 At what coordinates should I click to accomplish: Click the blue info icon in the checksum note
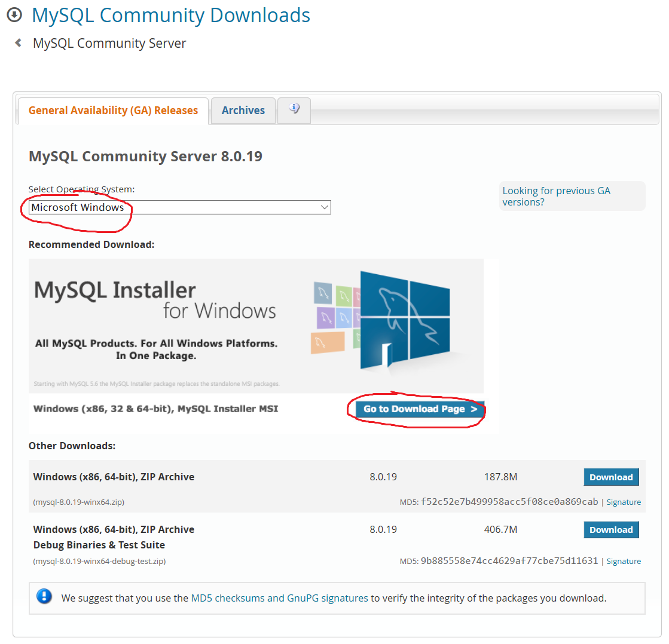click(44, 596)
